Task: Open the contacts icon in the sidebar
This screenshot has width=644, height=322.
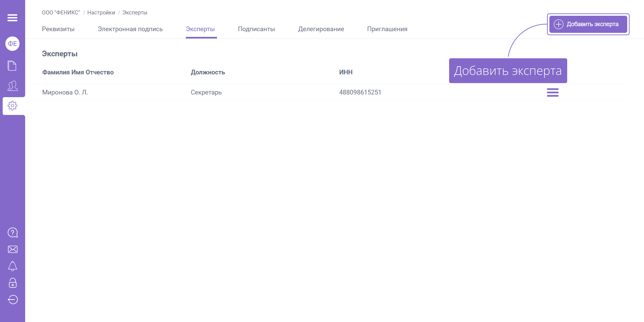Action: point(12,86)
